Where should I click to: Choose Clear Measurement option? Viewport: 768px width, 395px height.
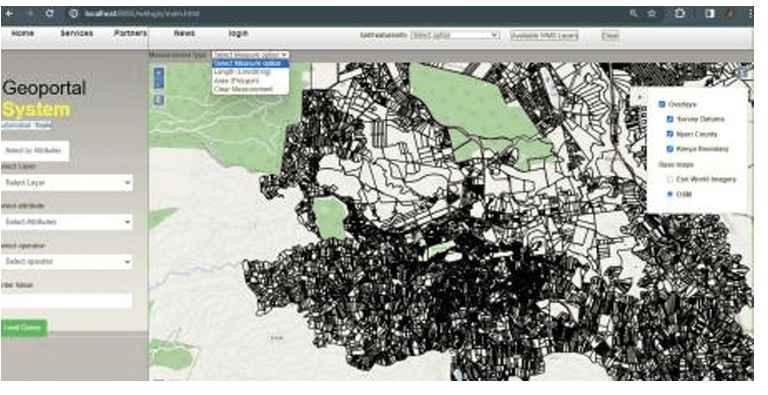(250, 89)
